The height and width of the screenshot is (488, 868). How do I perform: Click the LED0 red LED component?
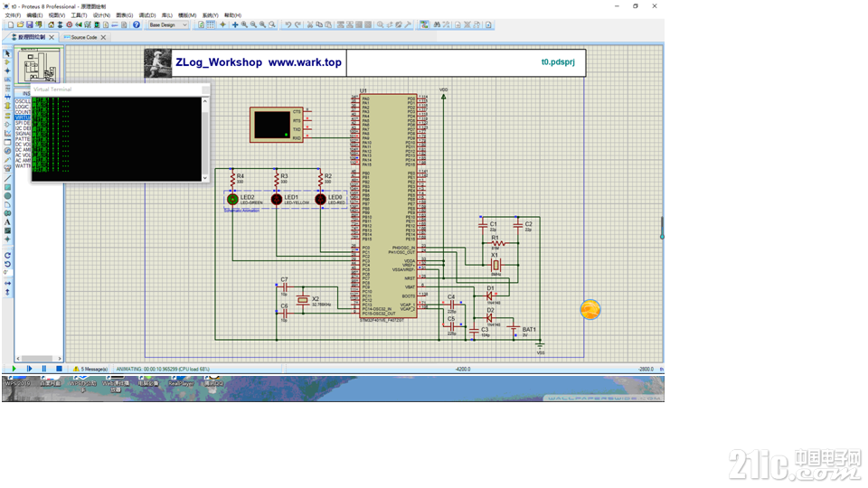[320, 199]
